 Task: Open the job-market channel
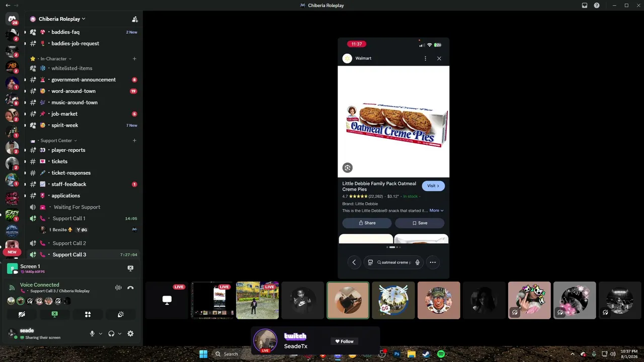[83, 114]
